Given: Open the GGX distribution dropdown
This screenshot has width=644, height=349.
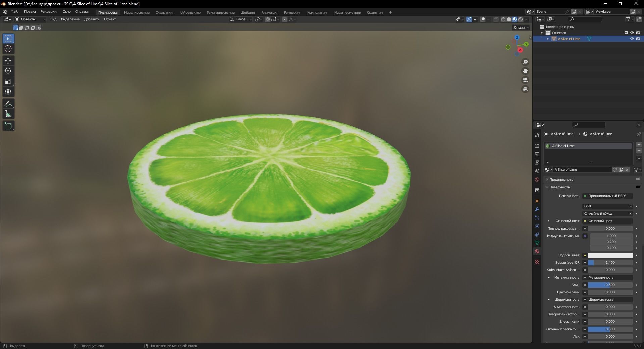Looking at the screenshot, I should [x=607, y=206].
